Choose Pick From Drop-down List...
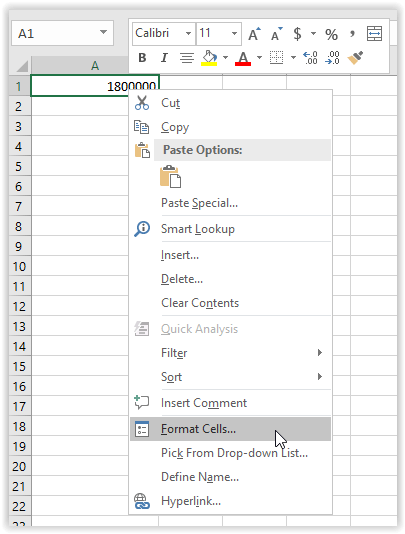The image size is (405, 534). coord(230,453)
